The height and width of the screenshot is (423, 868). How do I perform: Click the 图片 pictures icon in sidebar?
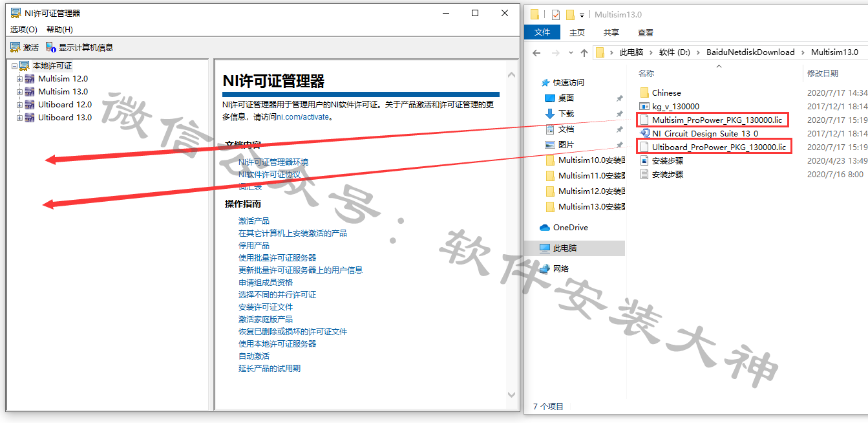550,144
